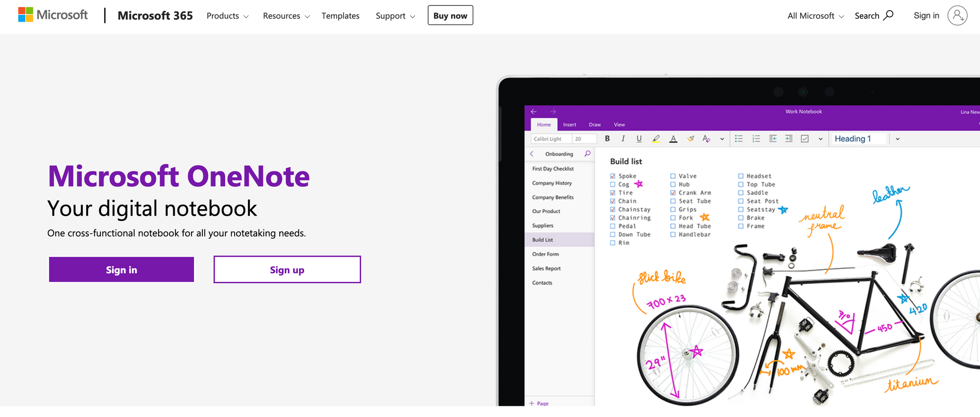The width and height of the screenshot is (980, 417).
Task: Open the Microsoft 365 home link
Action: [x=155, y=16]
